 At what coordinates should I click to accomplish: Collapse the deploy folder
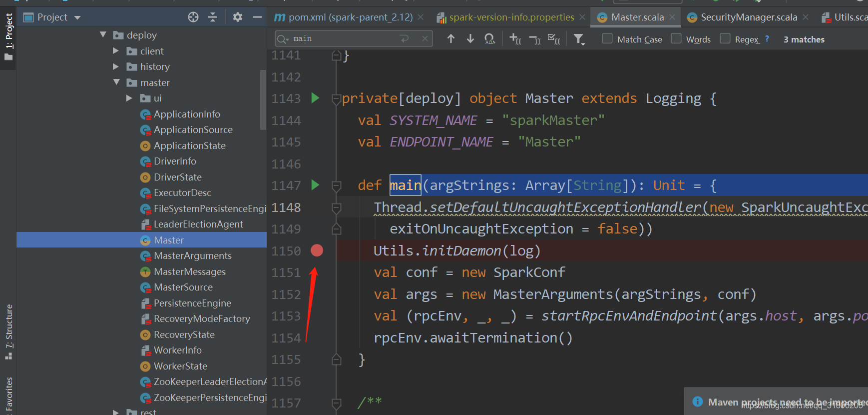point(103,34)
